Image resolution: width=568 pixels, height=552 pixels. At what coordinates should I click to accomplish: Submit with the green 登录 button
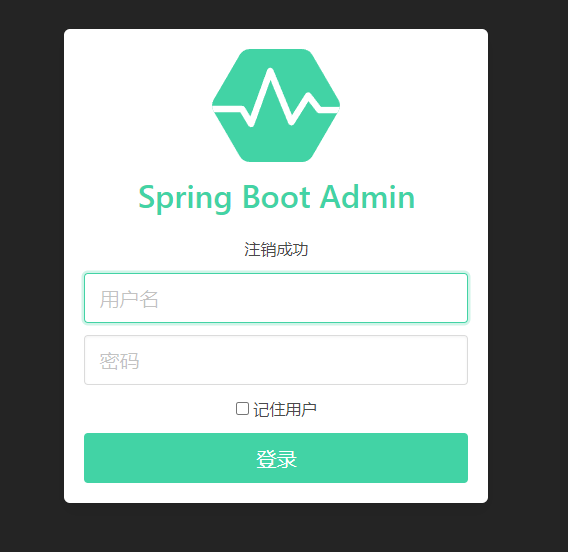276,458
